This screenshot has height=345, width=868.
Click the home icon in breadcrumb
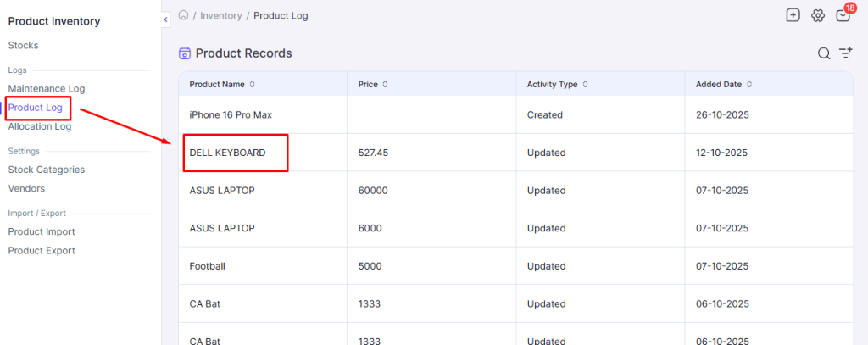(x=184, y=15)
